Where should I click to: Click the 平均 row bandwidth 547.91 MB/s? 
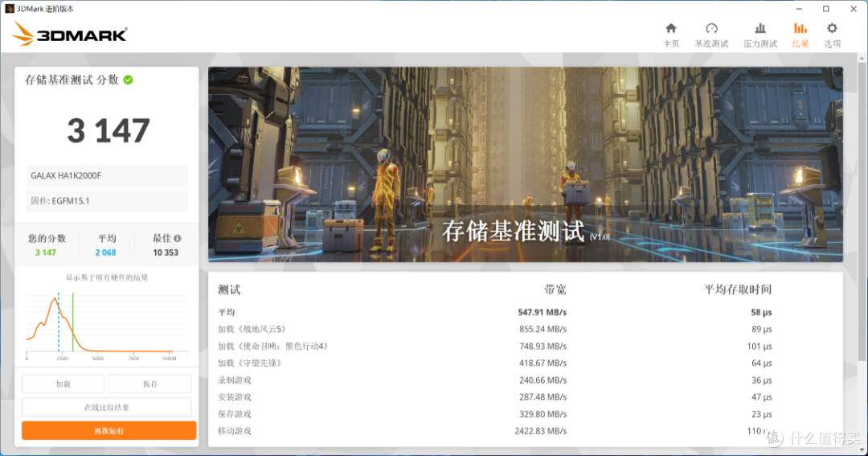pyautogui.click(x=542, y=312)
